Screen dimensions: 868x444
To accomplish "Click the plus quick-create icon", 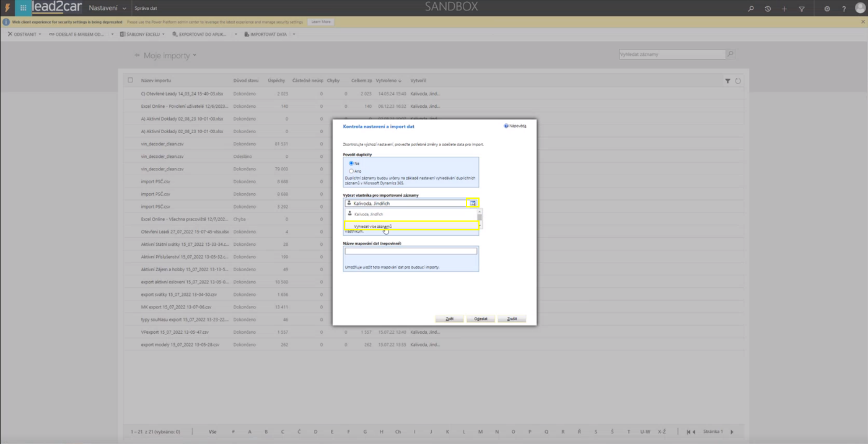I will coord(784,9).
